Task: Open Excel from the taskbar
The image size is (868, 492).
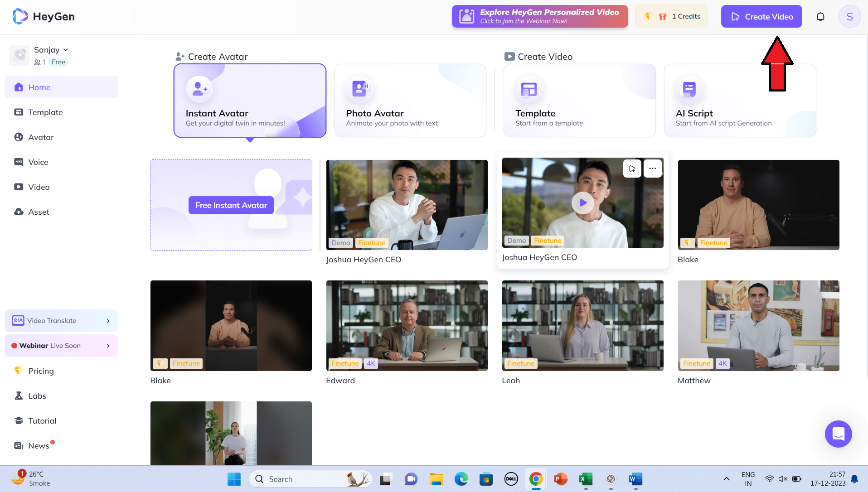Action: (x=586, y=479)
